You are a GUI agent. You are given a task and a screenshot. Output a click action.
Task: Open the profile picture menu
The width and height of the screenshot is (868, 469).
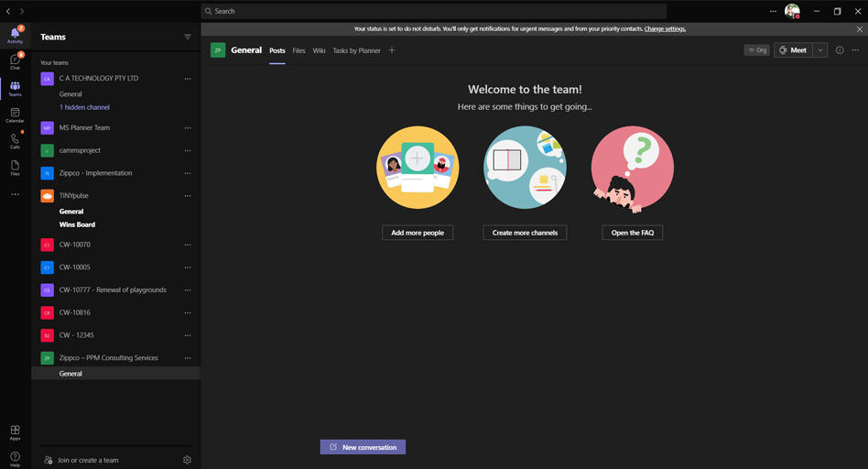[x=792, y=11]
